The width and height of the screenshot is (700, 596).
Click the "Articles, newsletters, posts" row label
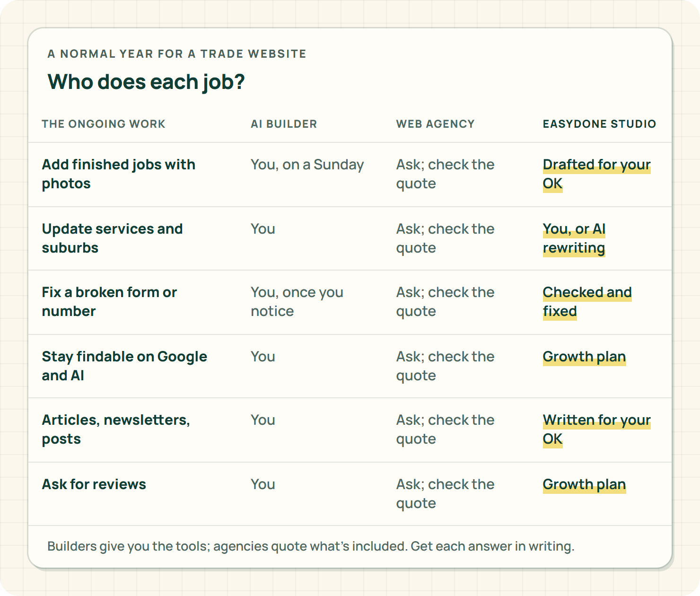(116, 429)
